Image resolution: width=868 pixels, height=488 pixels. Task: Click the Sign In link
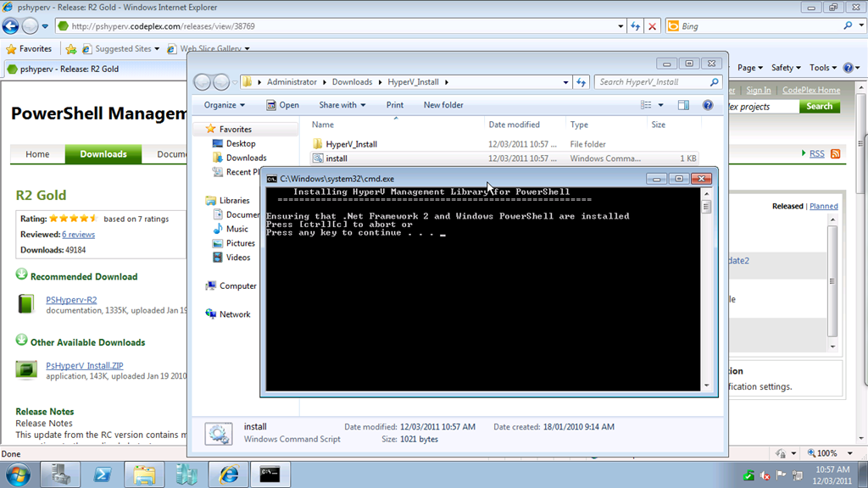tap(758, 90)
